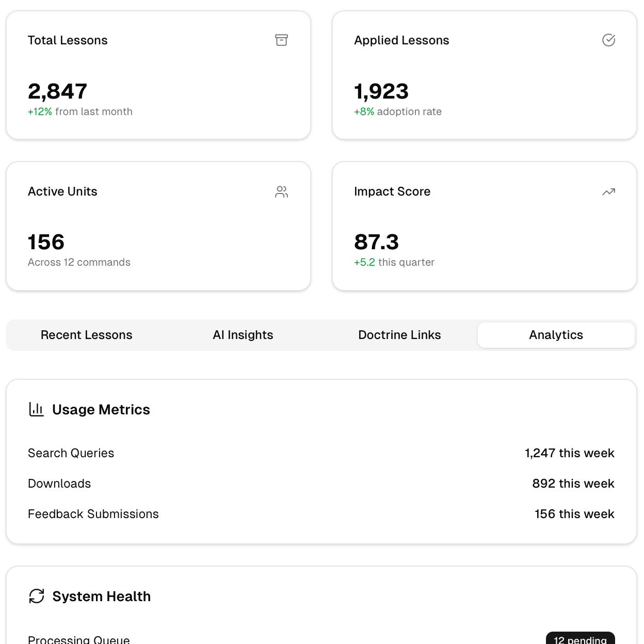Click the Search Queries metric row label
Image resolution: width=644 pixels, height=644 pixels.
tap(71, 453)
